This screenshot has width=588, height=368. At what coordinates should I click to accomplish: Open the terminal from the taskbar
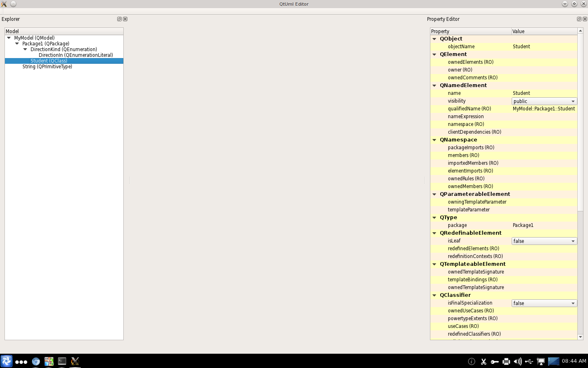tap(62, 361)
